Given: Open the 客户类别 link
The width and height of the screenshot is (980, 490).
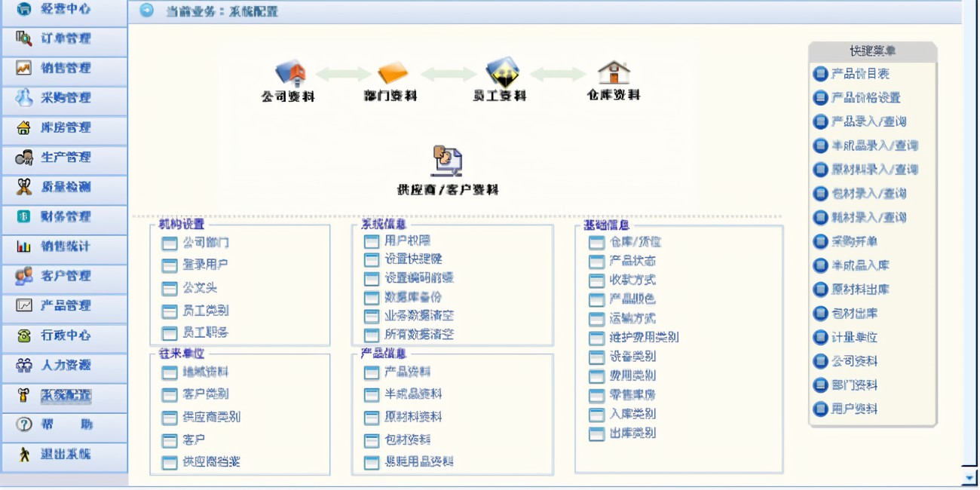Looking at the screenshot, I should point(205,394).
